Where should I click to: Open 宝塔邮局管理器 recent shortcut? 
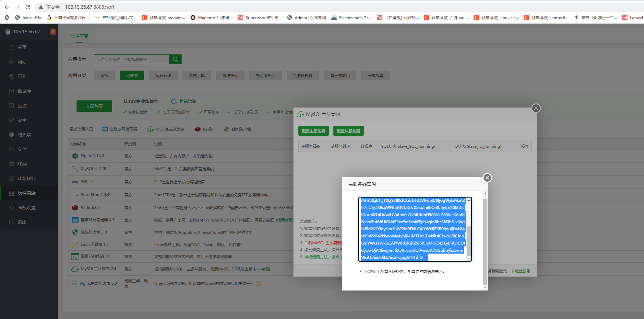[119, 129]
